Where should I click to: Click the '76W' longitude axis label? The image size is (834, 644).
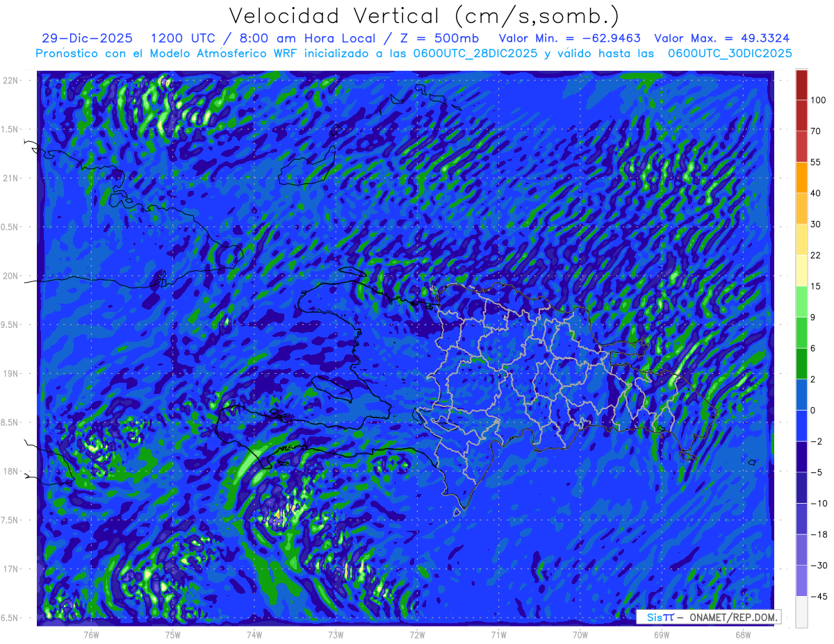(91, 634)
